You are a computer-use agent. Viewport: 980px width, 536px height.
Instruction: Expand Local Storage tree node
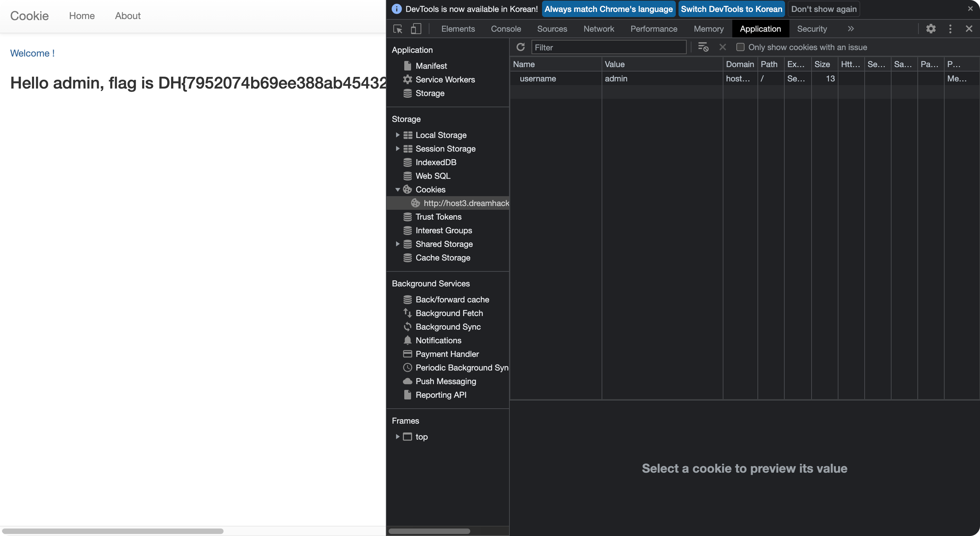pyautogui.click(x=397, y=135)
